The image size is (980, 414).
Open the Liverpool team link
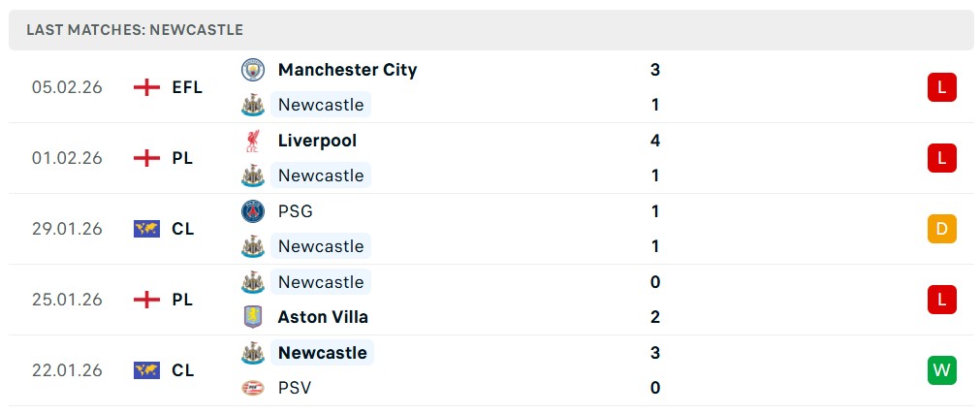coord(317,141)
